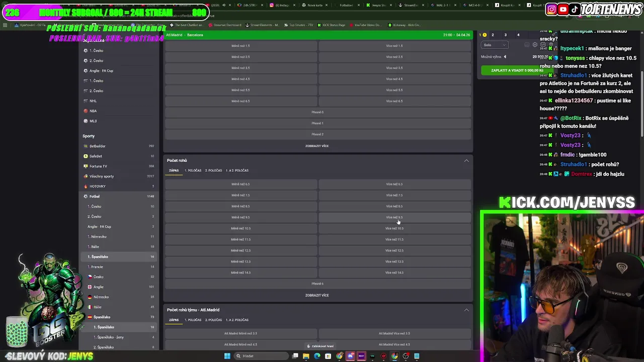Viewport: 644px width, 362px height.
Task: Open MLB shortcut in sidebar
Action: pyautogui.click(x=119, y=121)
